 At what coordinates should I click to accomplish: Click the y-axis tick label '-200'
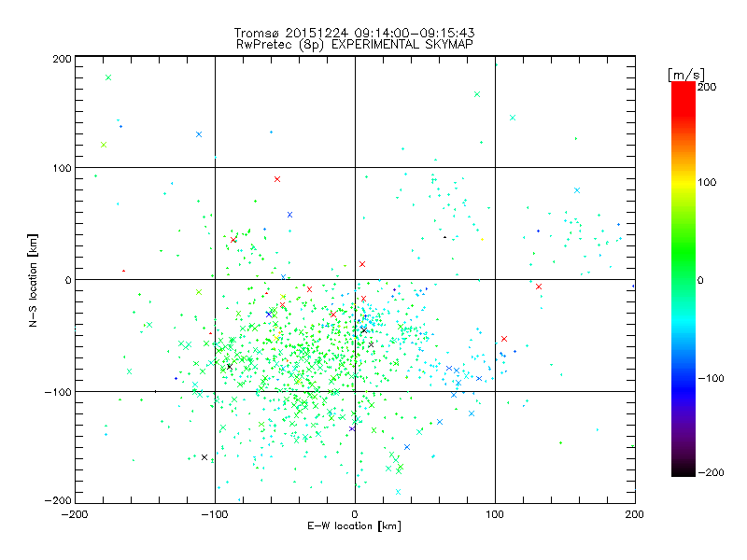(x=58, y=501)
